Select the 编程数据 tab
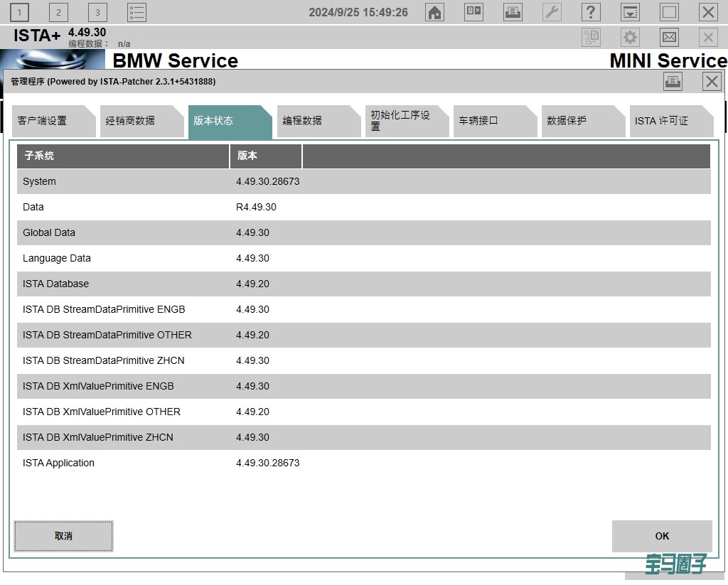Image resolution: width=728 pixels, height=585 pixels. [314, 121]
